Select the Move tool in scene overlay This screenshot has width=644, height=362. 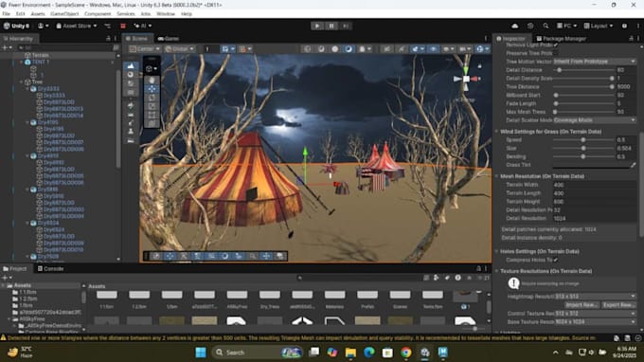[152, 89]
